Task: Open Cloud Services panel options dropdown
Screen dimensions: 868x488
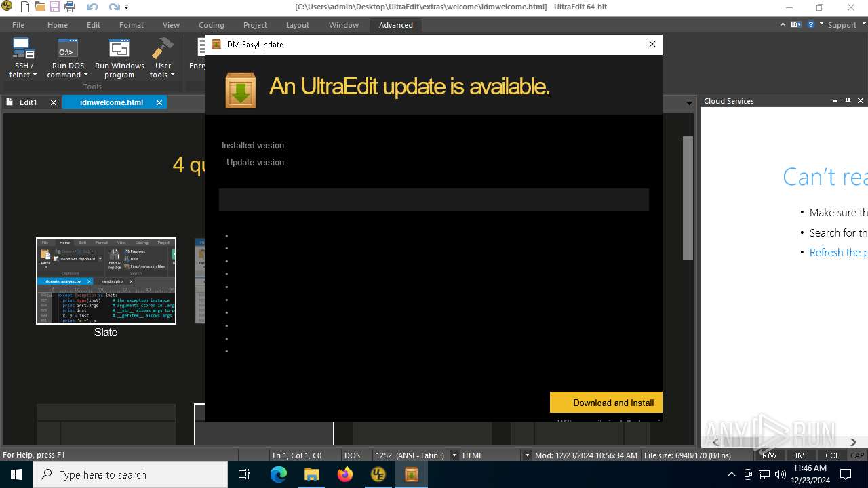Action: (x=835, y=101)
